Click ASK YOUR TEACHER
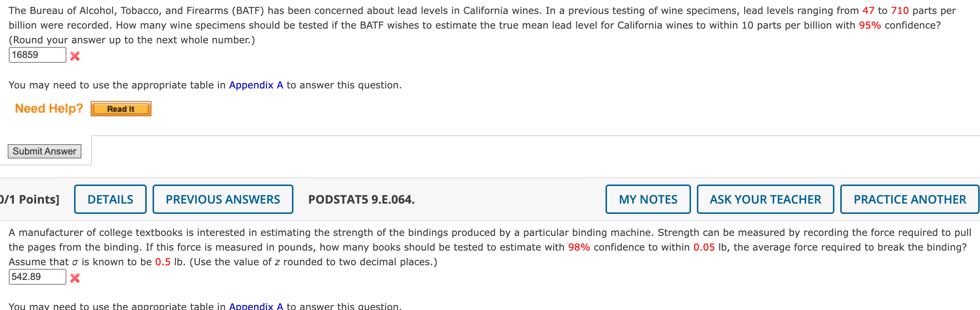 click(x=765, y=199)
